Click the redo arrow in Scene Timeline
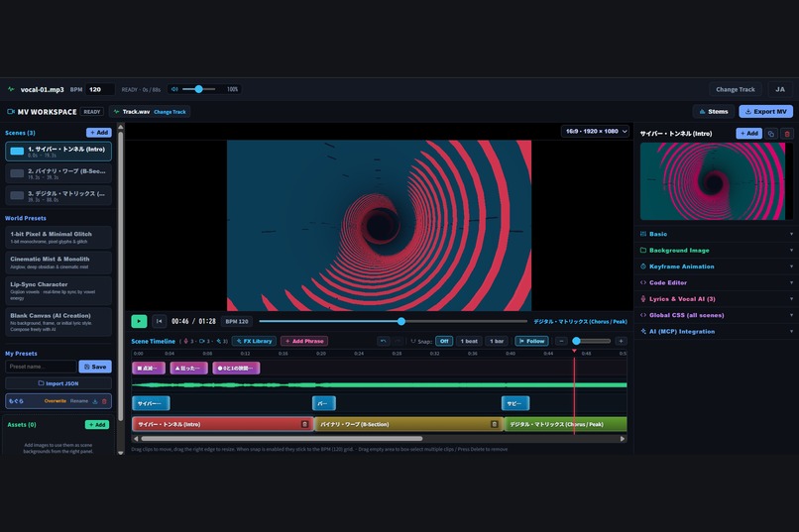Screen dimensions: 799x532 tap(398, 341)
